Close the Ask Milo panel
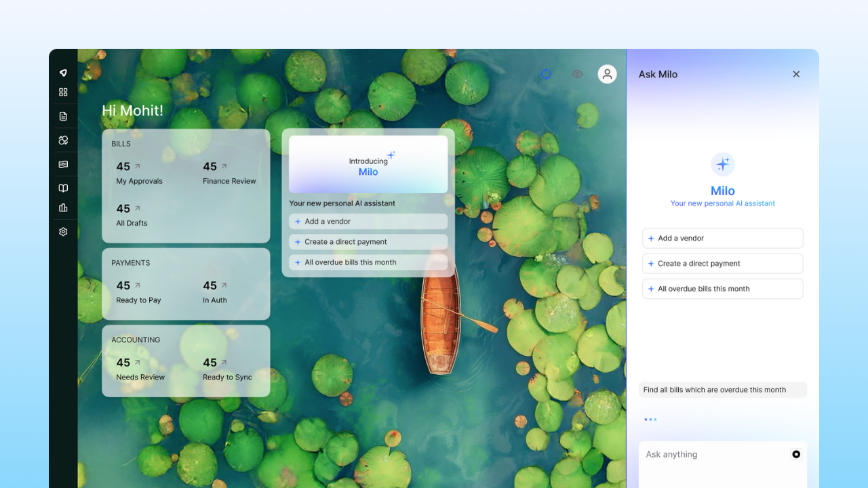Image resolution: width=868 pixels, height=488 pixels. [796, 74]
